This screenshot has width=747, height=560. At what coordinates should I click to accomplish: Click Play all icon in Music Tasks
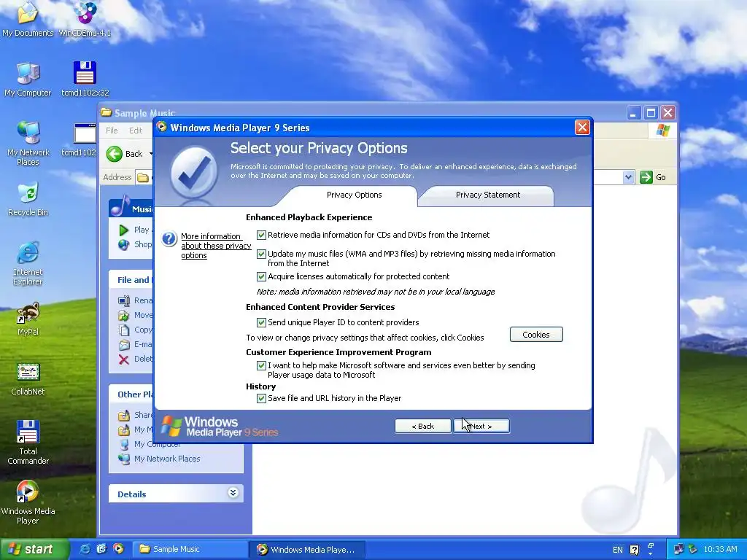pyautogui.click(x=124, y=230)
